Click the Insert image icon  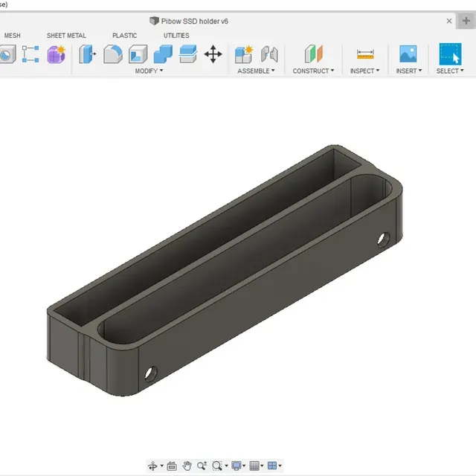[408, 54]
